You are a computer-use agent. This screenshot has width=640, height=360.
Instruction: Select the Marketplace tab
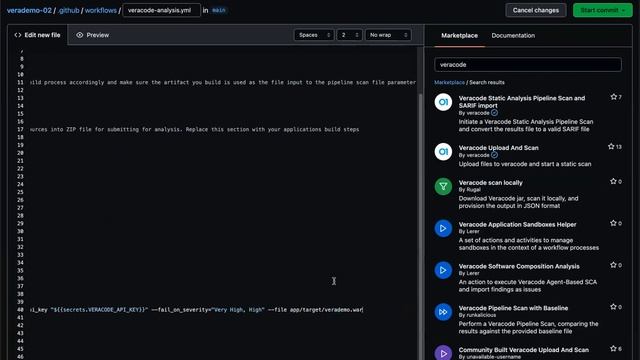pos(459,36)
